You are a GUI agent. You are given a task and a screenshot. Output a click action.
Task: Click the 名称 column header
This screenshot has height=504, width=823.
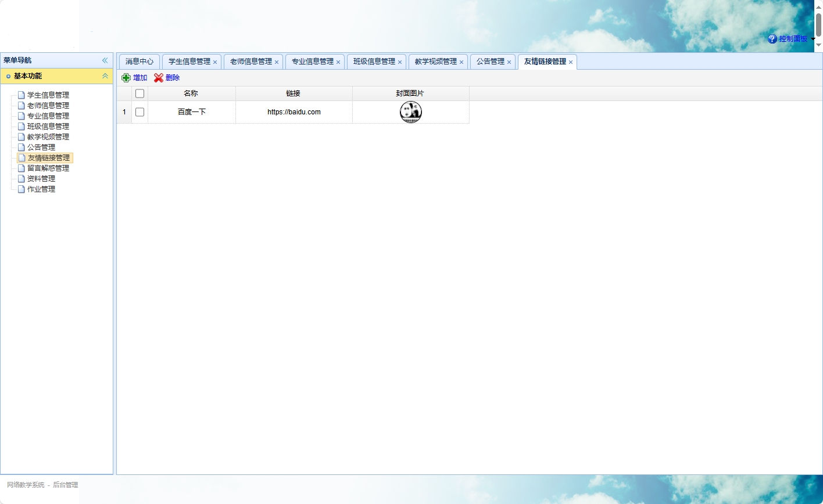tap(191, 93)
